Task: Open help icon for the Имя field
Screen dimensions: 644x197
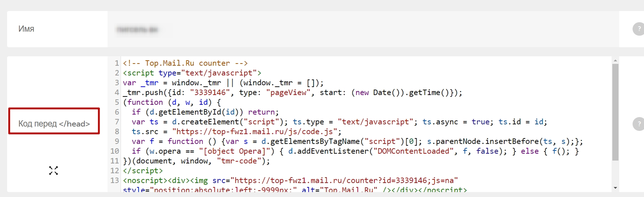Action: click(639, 29)
